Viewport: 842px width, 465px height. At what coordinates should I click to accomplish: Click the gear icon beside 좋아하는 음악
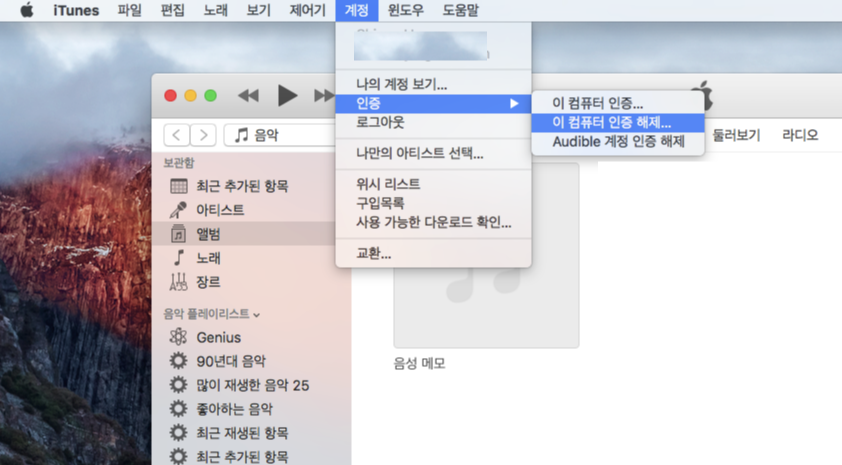click(178, 409)
